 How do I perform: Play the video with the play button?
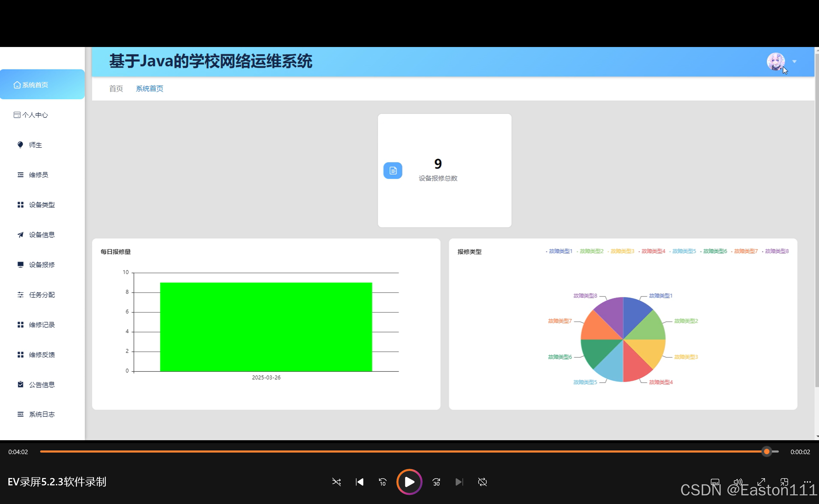(x=409, y=482)
